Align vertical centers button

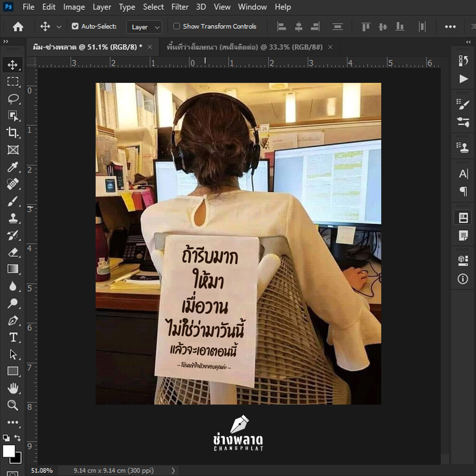pos(383,27)
